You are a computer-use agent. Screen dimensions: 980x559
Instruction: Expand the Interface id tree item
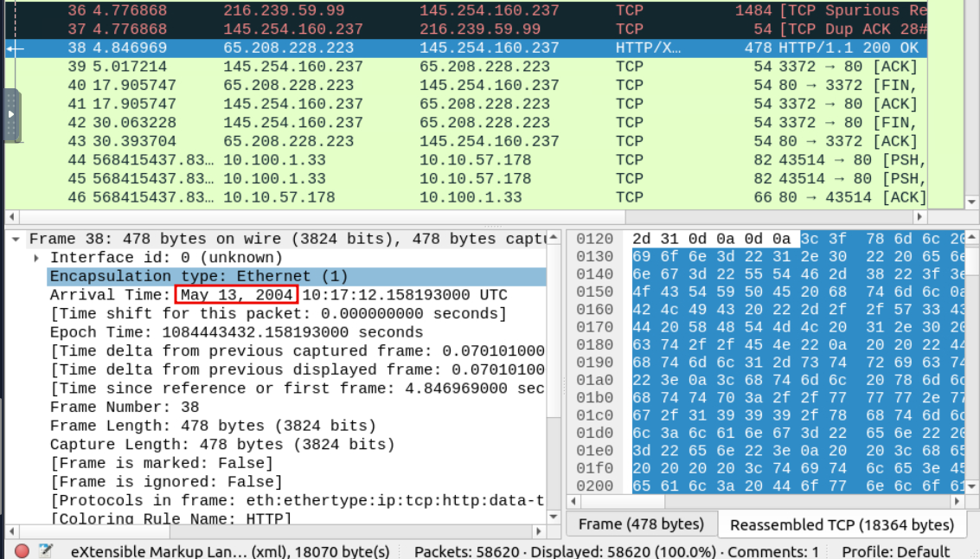click(x=36, y=258)
